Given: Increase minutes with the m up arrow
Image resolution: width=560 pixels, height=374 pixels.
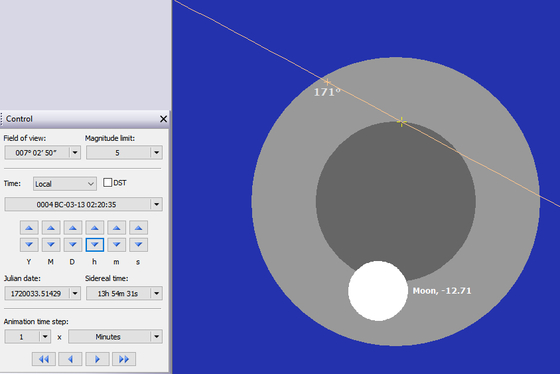Looking at the screenshot, I should tap(116, 228).
